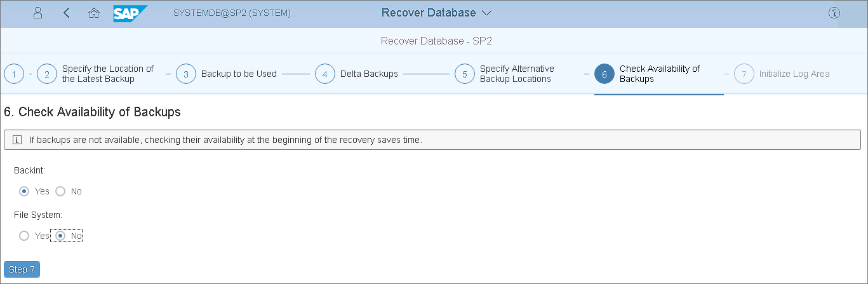Click the step 6 circle icon

[604, 74]
